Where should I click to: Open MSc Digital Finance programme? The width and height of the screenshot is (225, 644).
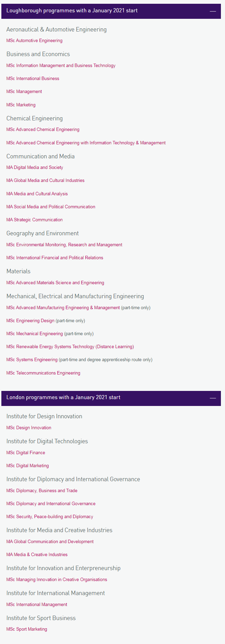(26, 453)
